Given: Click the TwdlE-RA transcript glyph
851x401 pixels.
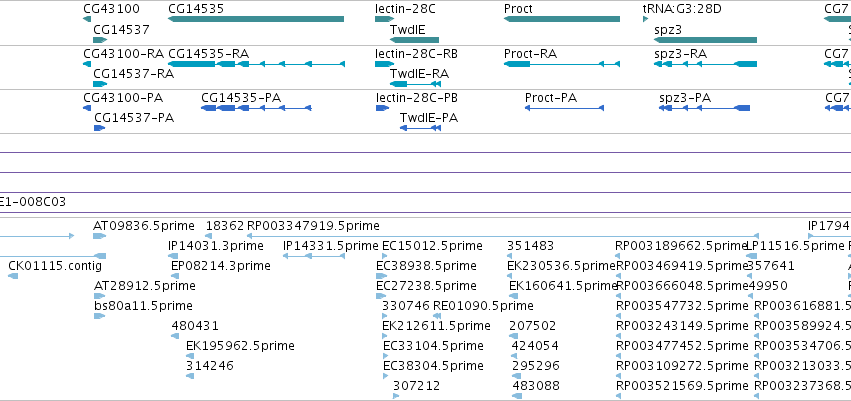Looking at the screenshot, I should coord(415,84).
